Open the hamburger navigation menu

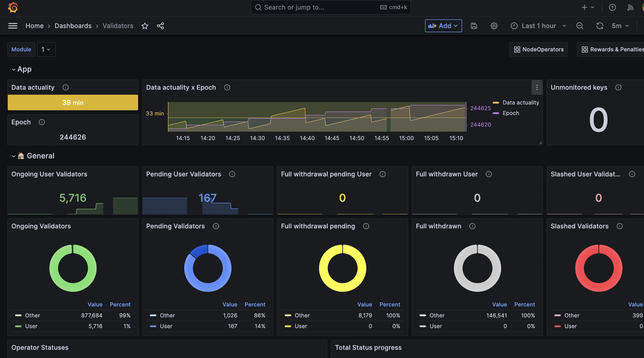click(x=13, y=26)
